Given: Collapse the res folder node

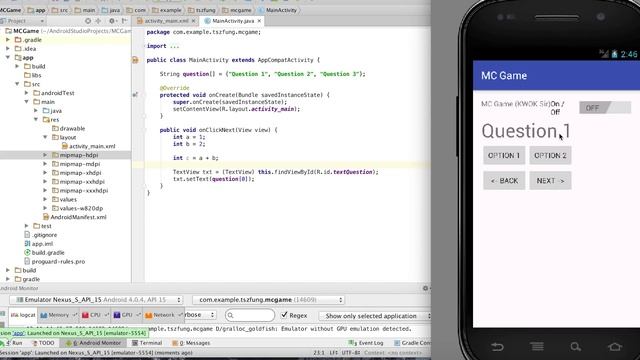Looking at the screenshot, I should pos(36,120).
